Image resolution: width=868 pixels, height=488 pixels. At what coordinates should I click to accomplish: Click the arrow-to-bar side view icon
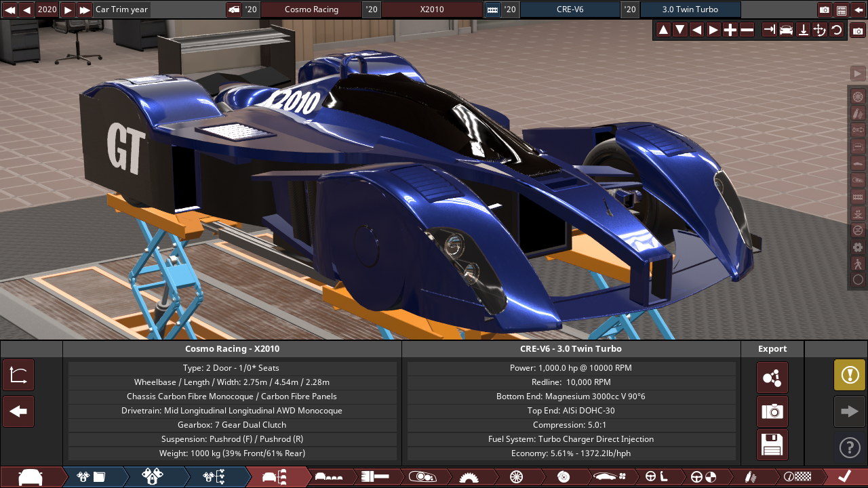tap(770, 30)
